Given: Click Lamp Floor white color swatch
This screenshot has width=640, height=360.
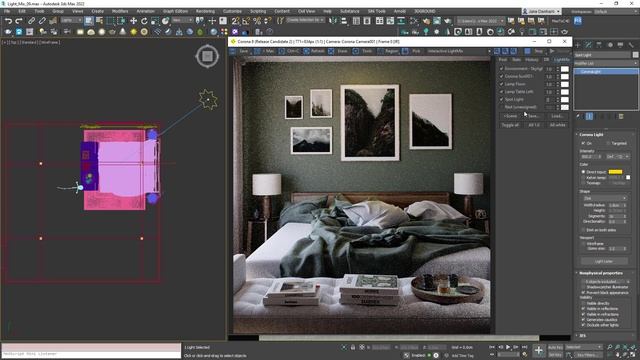Looking at the screenshot, I should pyautogui.click(x=564, y=84).
